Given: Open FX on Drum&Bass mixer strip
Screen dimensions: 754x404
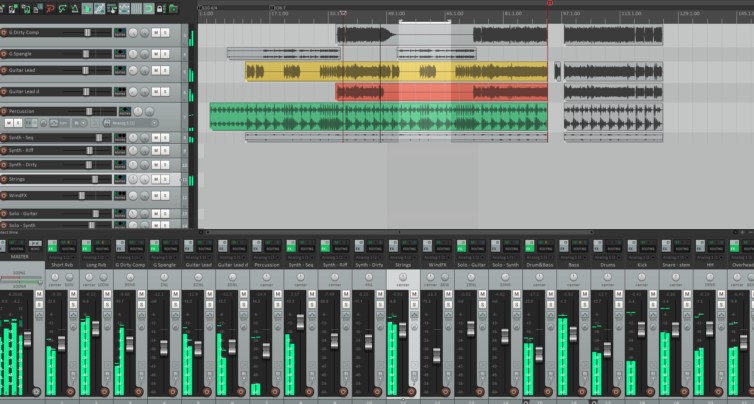Looking at the screenshot, I should [530, 247].
